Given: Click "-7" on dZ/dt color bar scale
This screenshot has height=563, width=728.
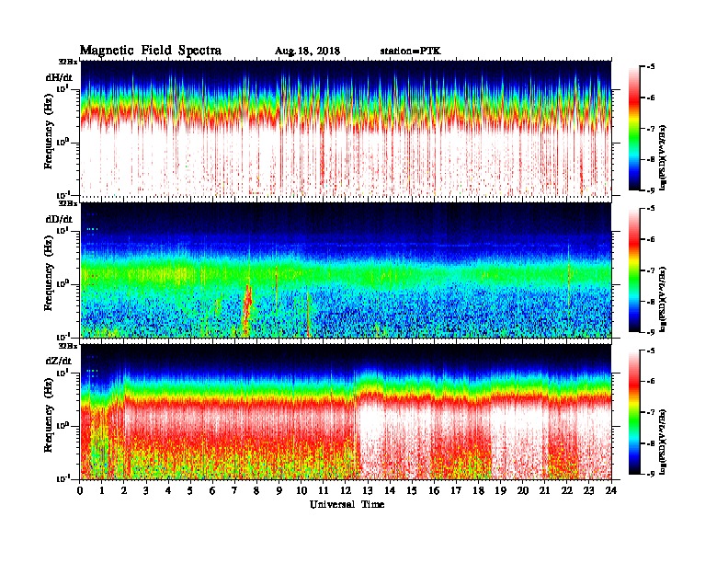Looking at the screenshot, I should (651, 412).
